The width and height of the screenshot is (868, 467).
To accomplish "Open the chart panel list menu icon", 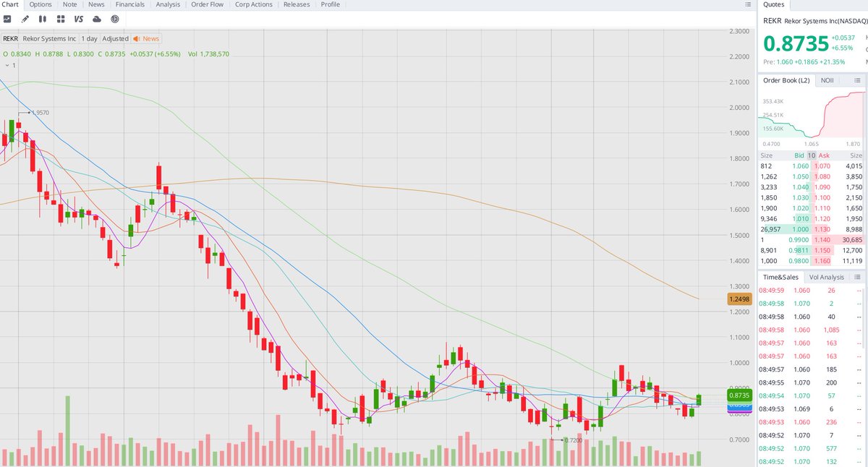I will coord(748,4).
